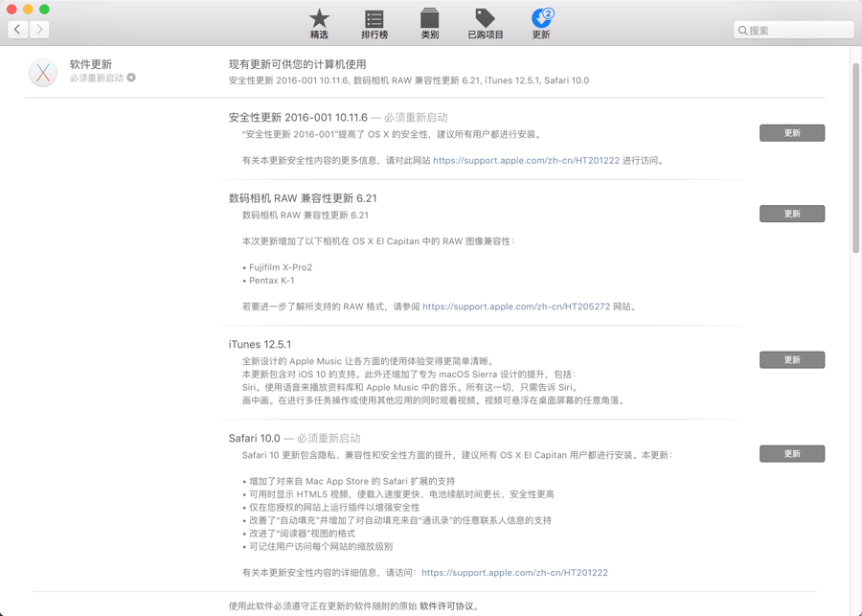Open the HT201222 link under Safari 10.0
The width and height of the screenshot is (862, 616).
[x=514, y=573]
